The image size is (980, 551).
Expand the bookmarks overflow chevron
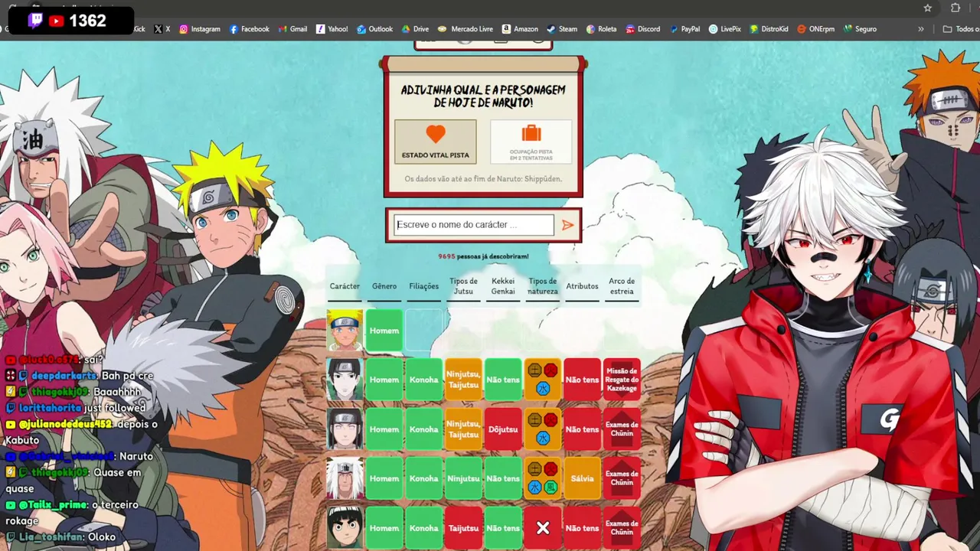(921, 29)
